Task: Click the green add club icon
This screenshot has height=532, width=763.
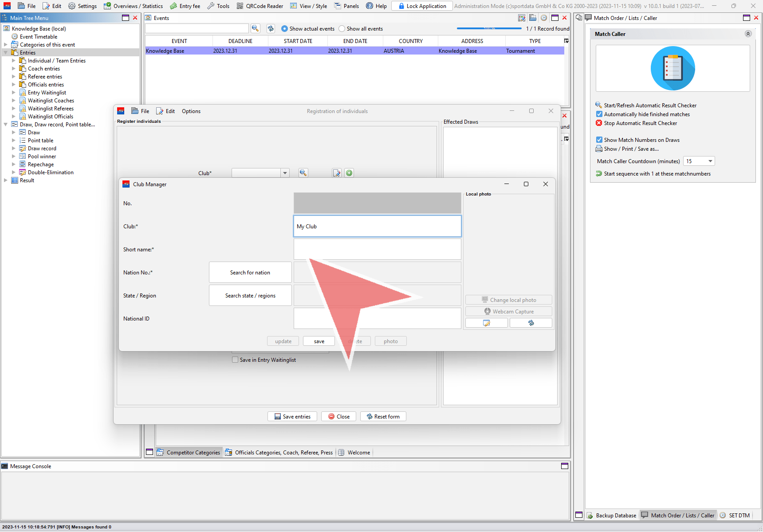Action: coord(349,173)
